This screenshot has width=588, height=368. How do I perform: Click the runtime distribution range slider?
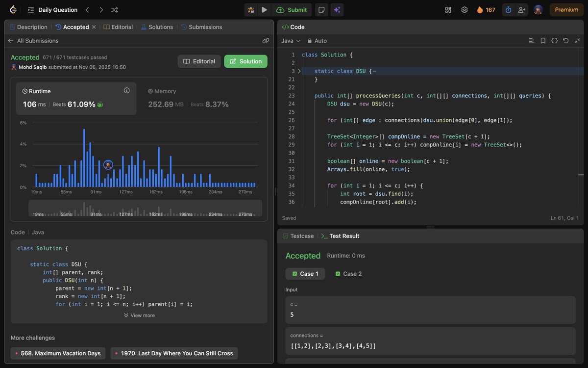click(x=145, y=208)
